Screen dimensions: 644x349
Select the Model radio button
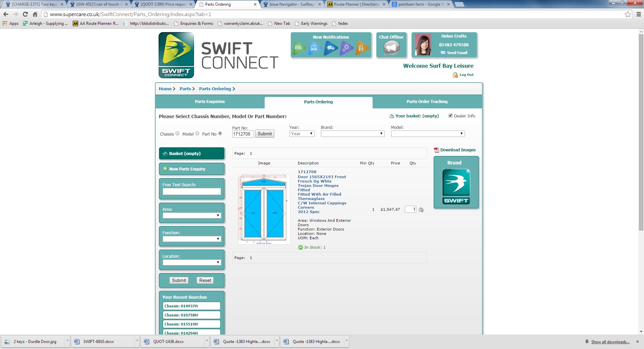coord(197,134)
